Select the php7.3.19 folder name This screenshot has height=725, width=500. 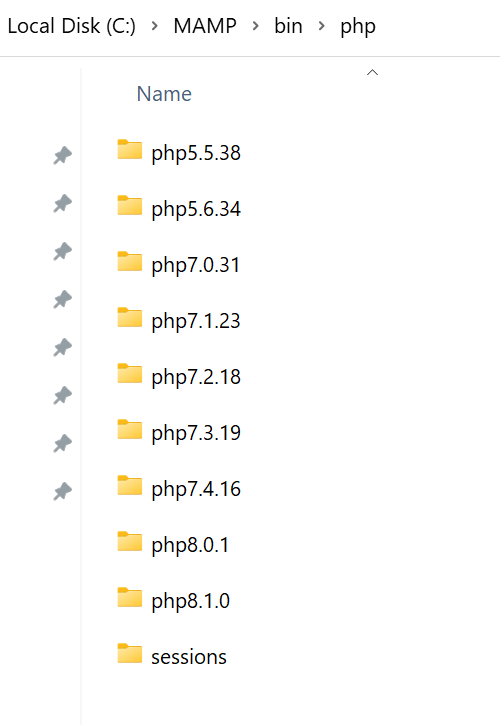click(196, 433)
